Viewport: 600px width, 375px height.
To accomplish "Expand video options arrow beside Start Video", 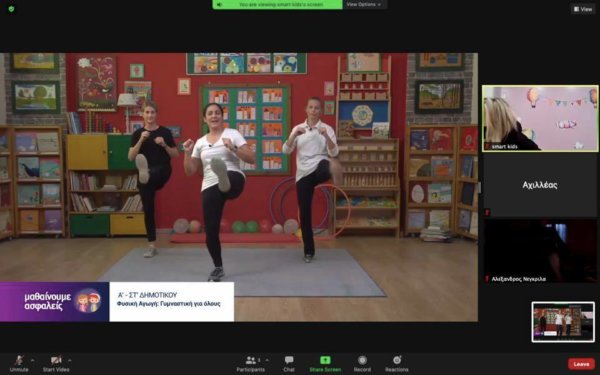I will (70, 360).
